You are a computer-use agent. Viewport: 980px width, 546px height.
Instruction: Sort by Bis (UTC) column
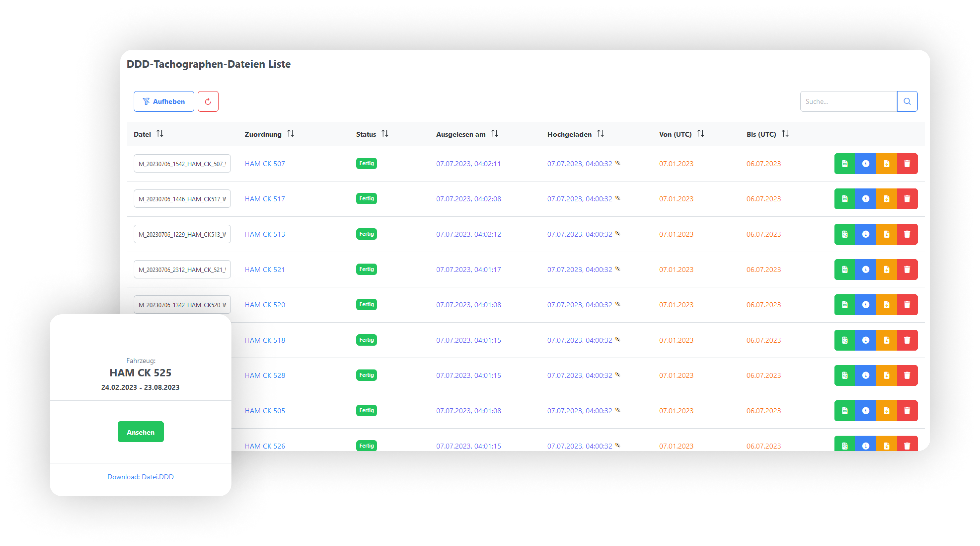[x=785, y=134]
